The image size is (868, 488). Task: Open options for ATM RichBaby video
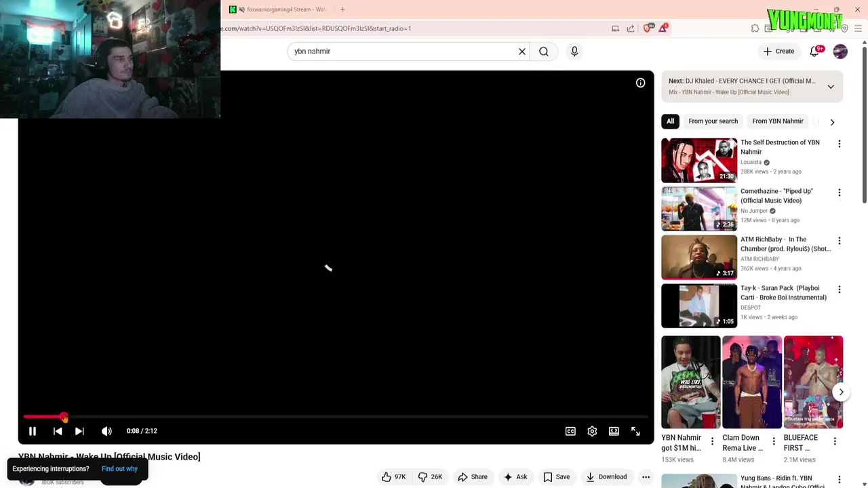[839, 241]
